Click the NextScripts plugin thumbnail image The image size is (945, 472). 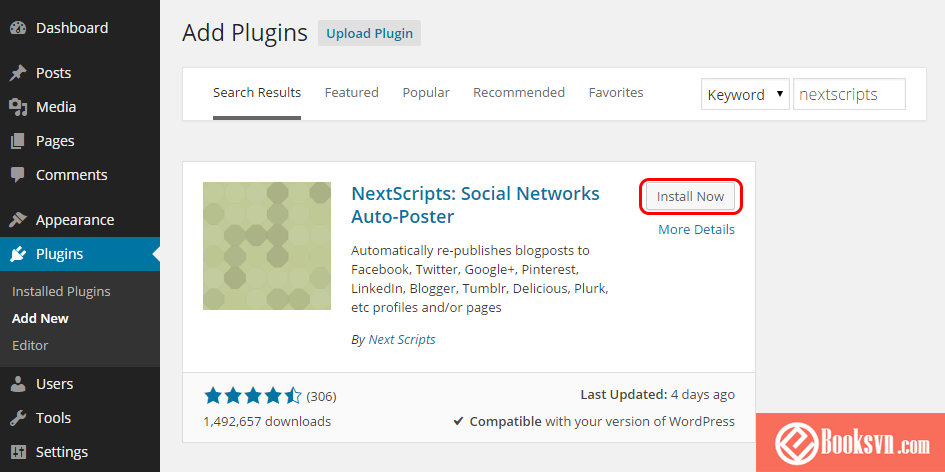(267, 246)
